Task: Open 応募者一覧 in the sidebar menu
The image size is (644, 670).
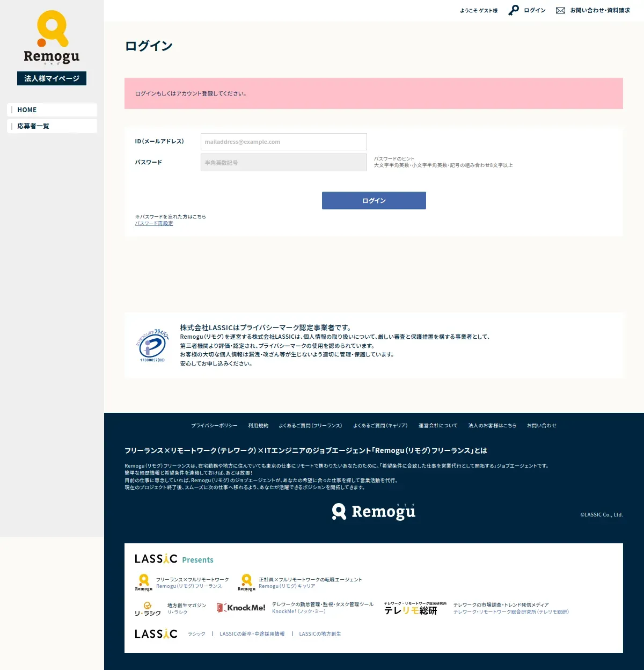Action: pyautogui.click(x=52, y=126)
